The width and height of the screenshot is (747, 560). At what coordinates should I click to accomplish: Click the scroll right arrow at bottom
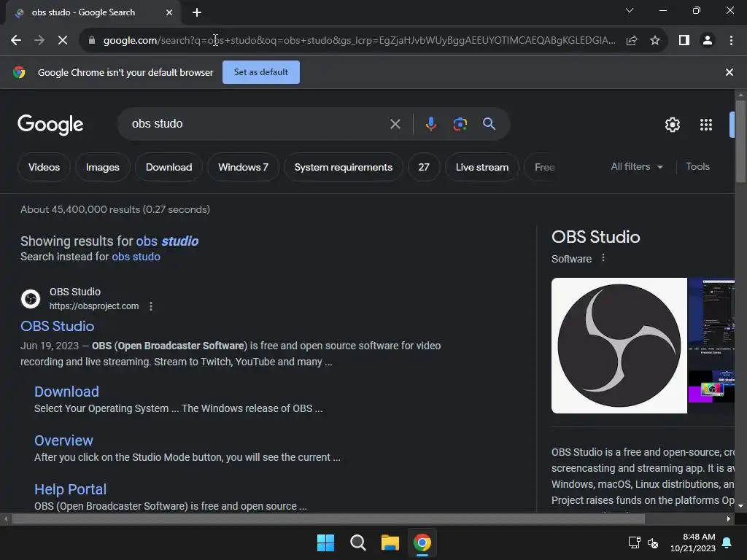pyautogui.click(x=729, y=519)
